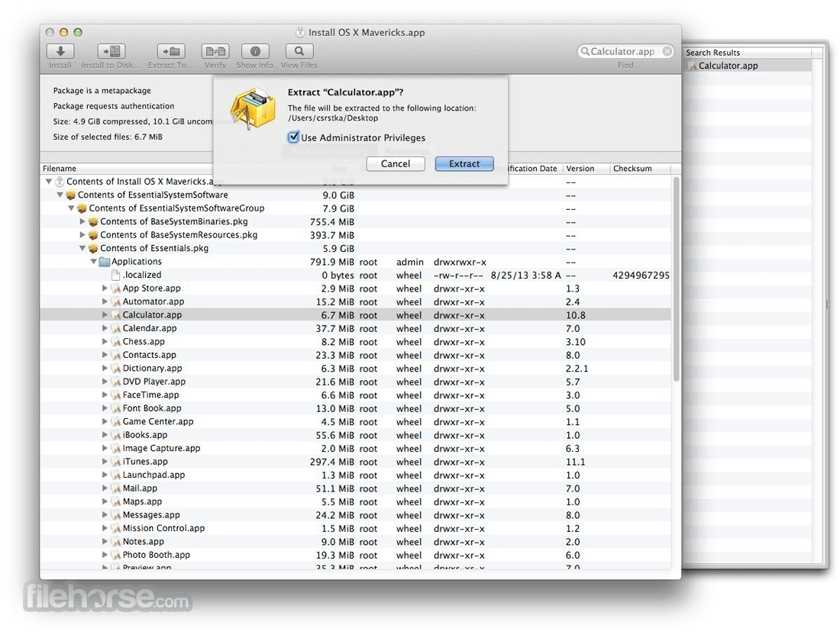Screen dimensions: 840x635
Task: Click the Install to Disk toolbar icon
Action: pyautogui.click(x=111, y=51)
